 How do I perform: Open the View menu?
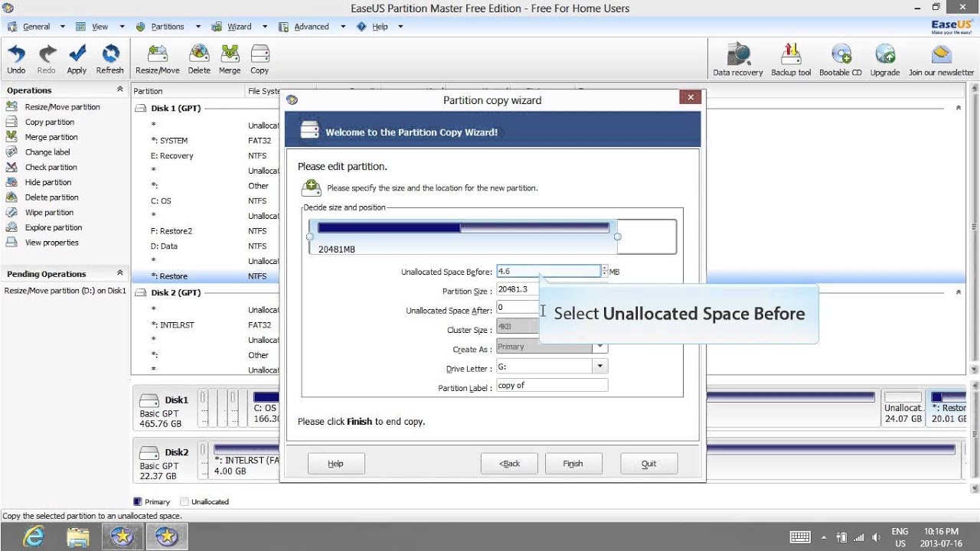tap(100, 26)
